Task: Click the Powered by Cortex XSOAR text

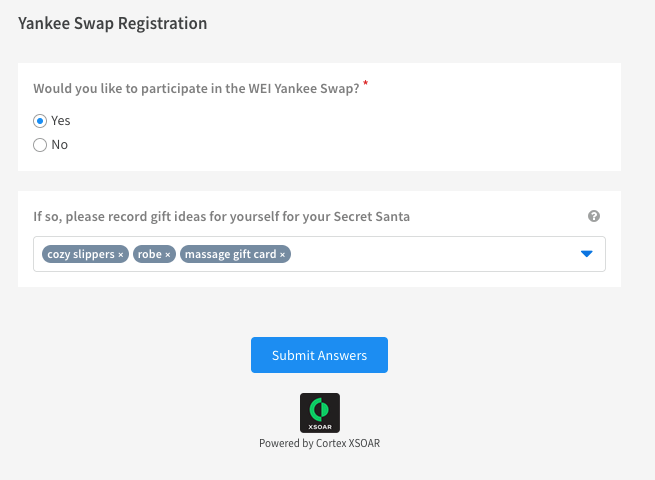Action: [320, 443]
